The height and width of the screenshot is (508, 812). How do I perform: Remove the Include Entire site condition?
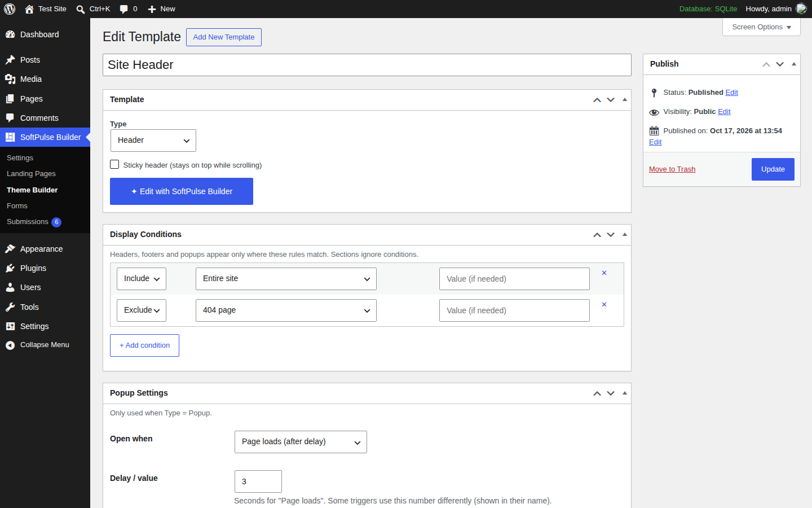[604, 273]
